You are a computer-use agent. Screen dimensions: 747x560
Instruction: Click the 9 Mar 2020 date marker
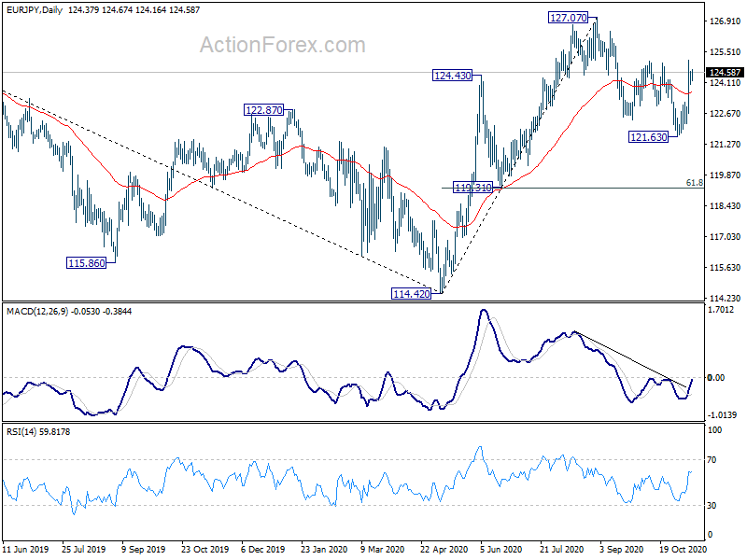coord(382,549)
